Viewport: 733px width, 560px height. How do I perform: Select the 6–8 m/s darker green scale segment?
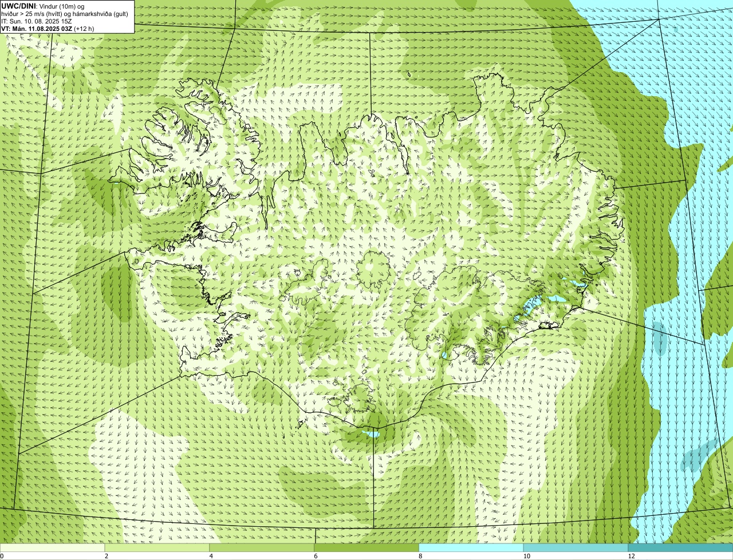pyautogui.click(x=367, y=548)
